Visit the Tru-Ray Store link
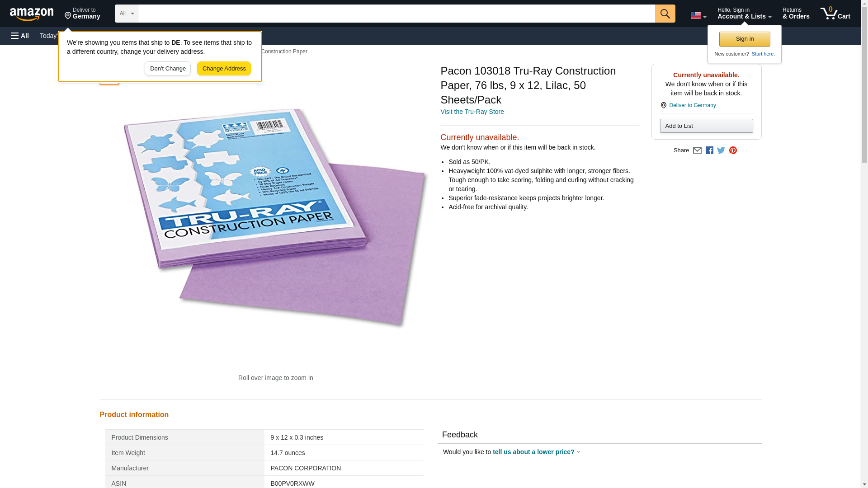 [472, 112]
